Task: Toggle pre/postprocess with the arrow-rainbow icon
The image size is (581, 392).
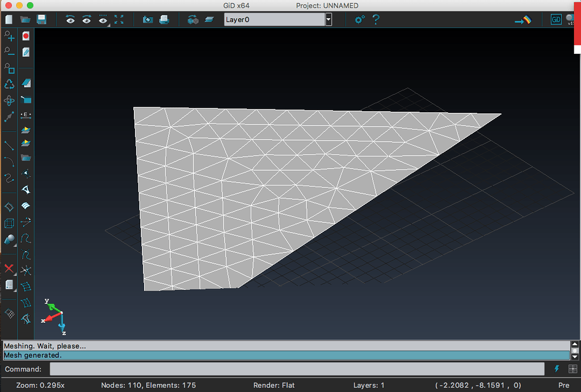Action: click(523, 20)
